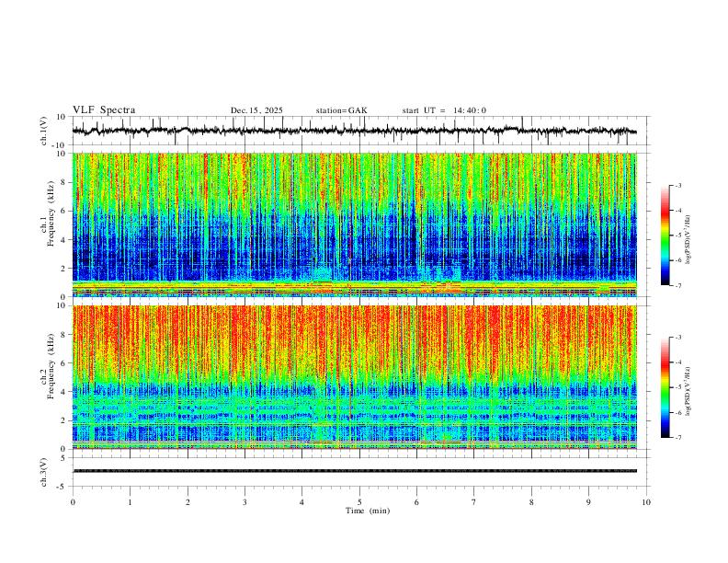Screen dimensions: 728x563
Task: Click the ch.2 color bar log(PSD) label
Action: 688,391
